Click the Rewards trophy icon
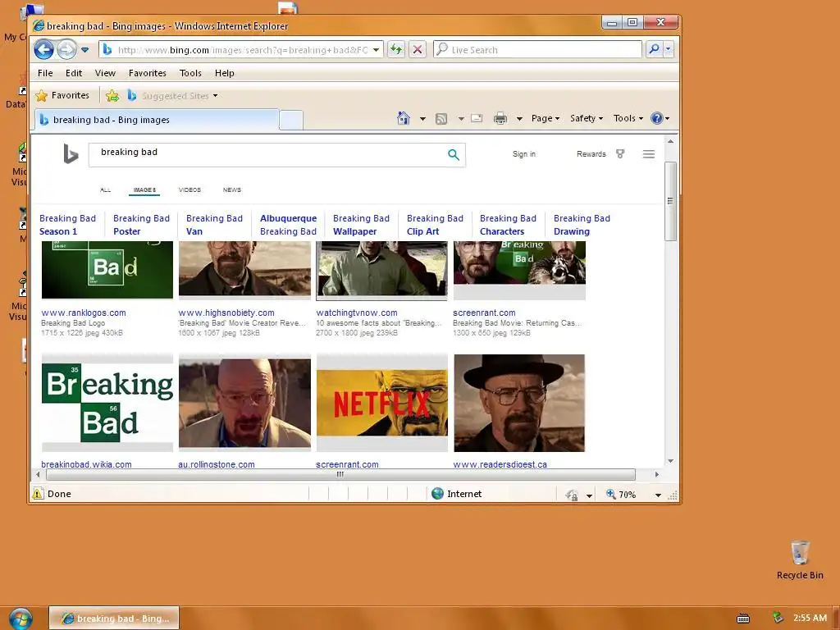This screenshot has width=840, height=630. 620,153
